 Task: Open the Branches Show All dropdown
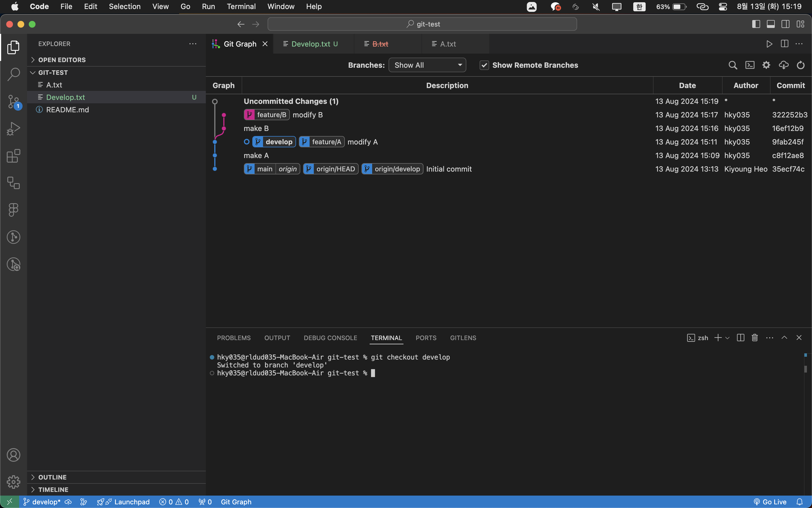click(427, 65)
